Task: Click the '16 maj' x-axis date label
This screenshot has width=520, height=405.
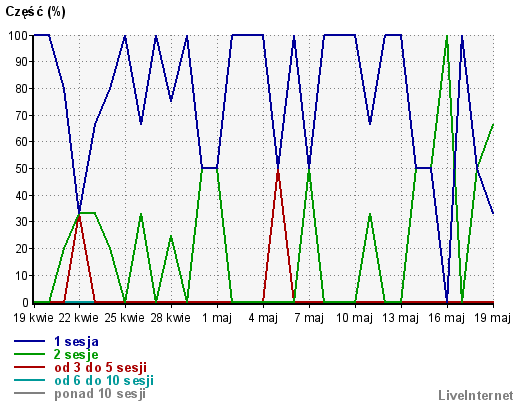Action: [447, 318]
